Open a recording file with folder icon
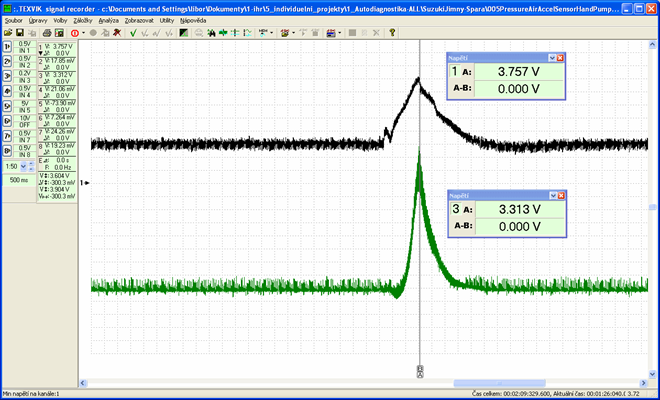 pos(8,33)
